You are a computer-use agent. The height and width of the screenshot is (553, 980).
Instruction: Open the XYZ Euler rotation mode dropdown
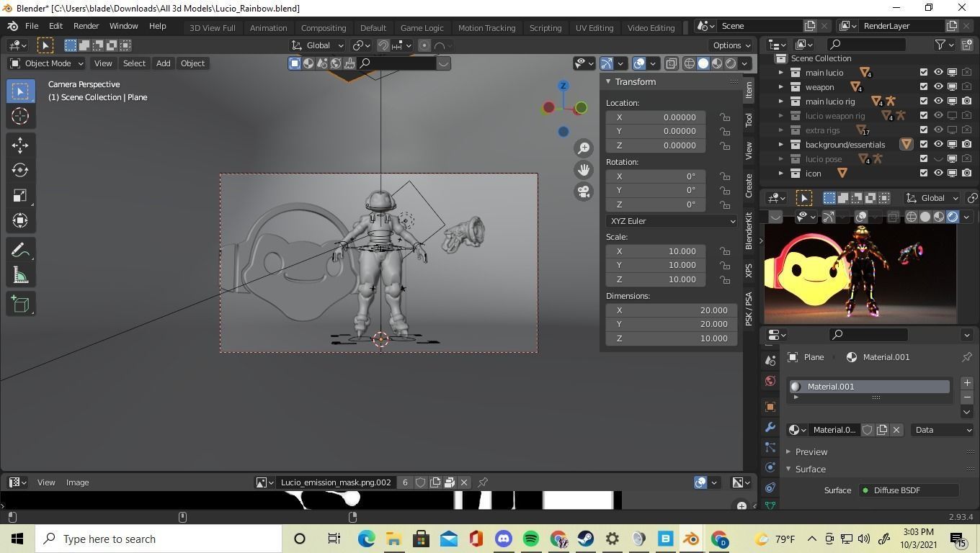672,221
